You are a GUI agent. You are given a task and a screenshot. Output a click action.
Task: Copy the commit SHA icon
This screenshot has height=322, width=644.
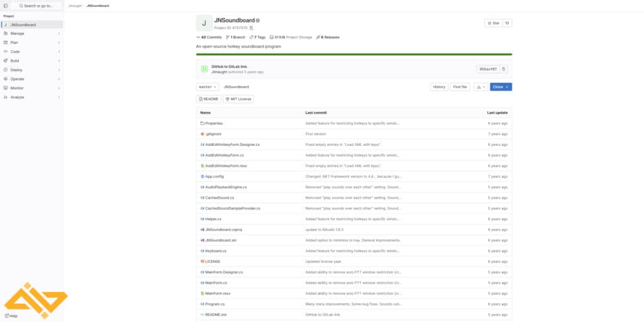504,69
